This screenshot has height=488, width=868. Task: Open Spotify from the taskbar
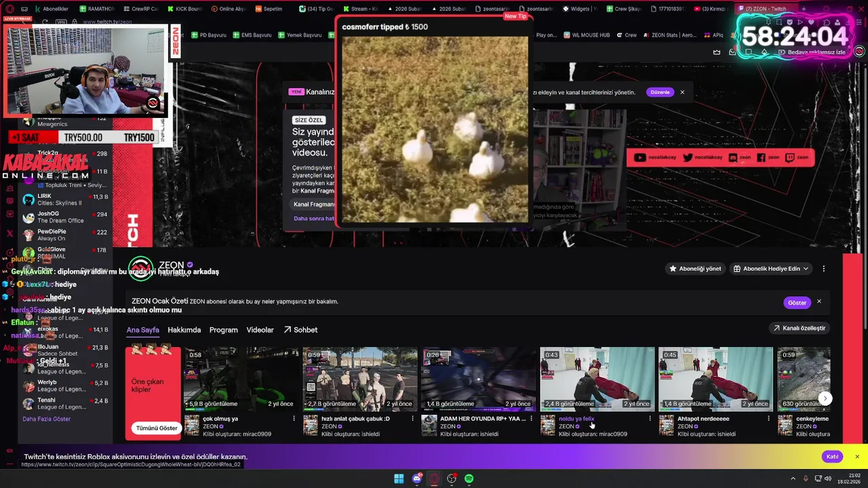pos(469,479)
